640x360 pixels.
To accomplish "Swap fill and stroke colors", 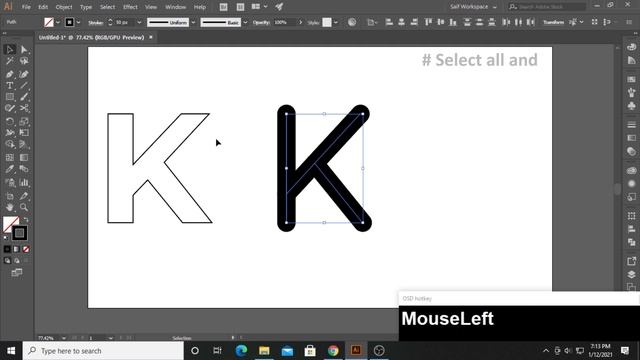I will pyautogui.click(x=26, y=220).
